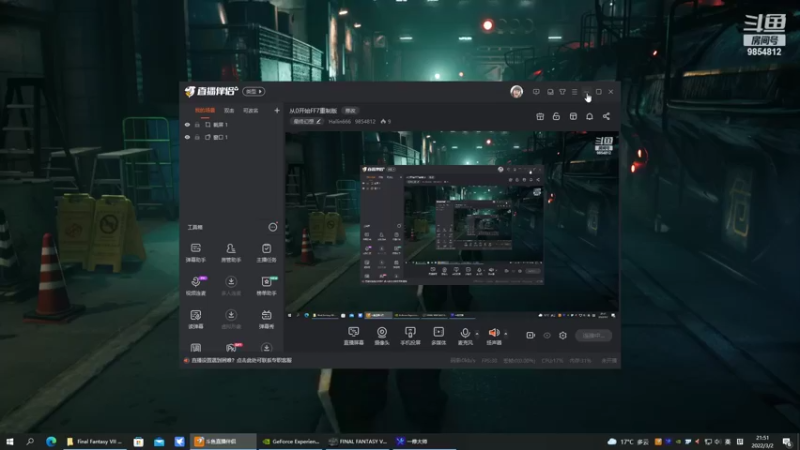Switch to GeForce Experience taskbar window
Image resolution: width=800 pixels, height=450 pixels.
coord(291,441)
